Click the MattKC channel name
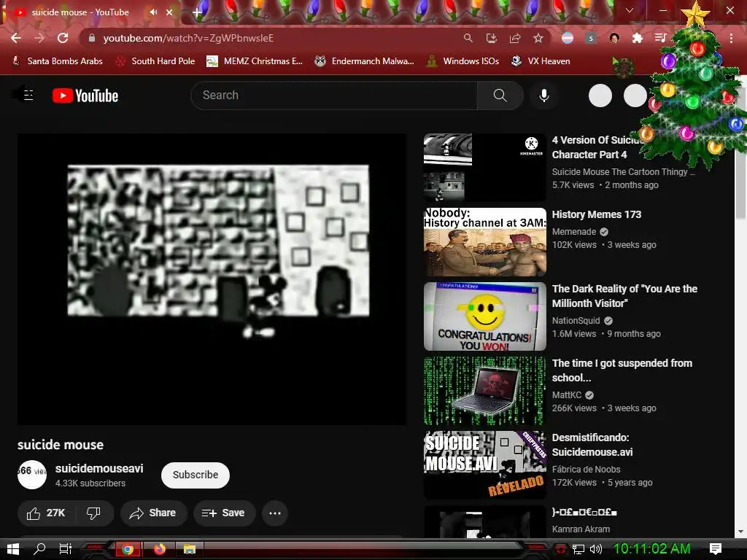The width and height of the screenshot is (747, 560). (x=566, y=395)
